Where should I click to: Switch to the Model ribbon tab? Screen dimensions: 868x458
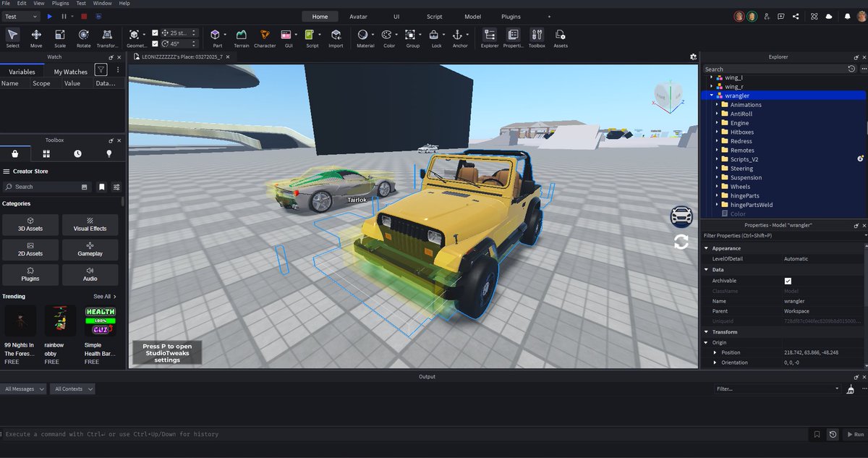point(472,16)
